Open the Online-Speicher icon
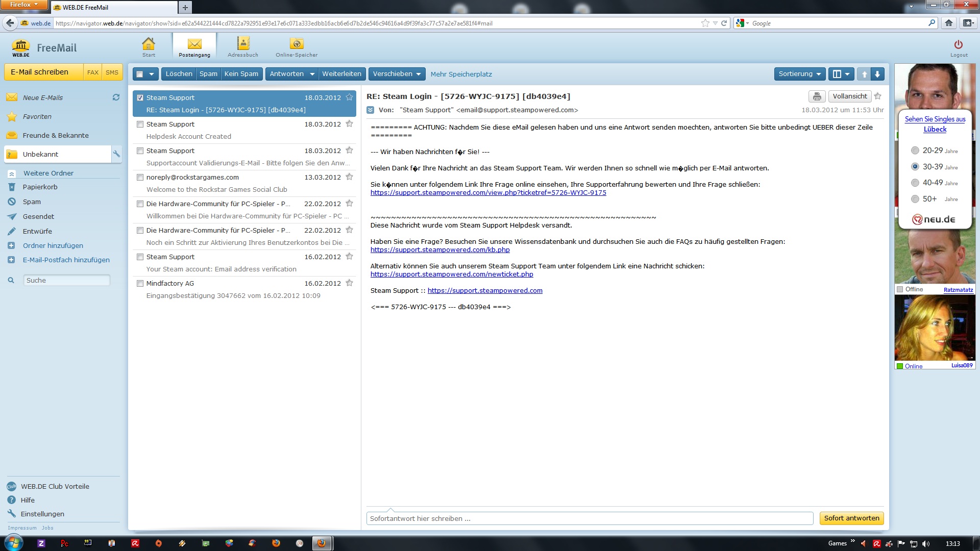The width and height of the screenshot is (980, 551). (x=297, y=47)
